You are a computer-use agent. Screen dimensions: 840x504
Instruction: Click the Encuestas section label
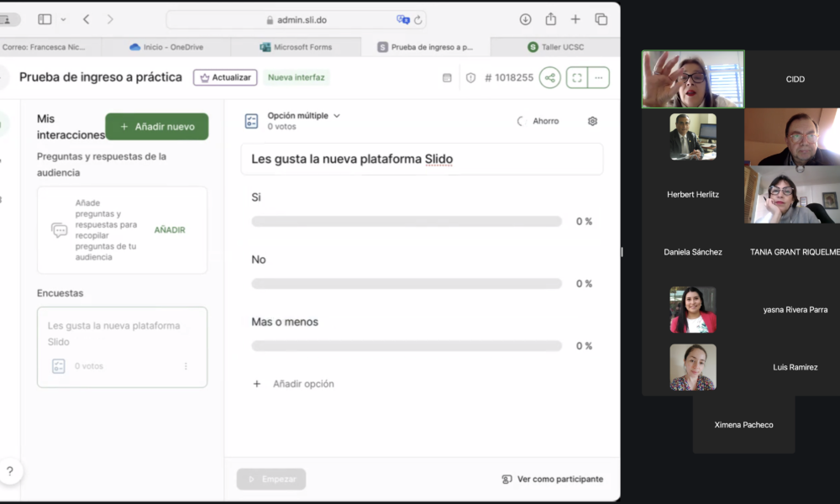[60, 293]
